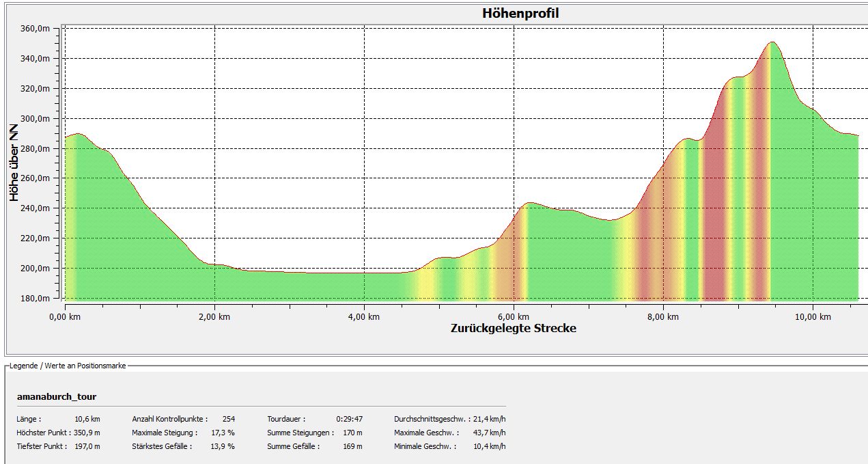Viewport: 868px width, 464px height.
Task: Click the Tiefster Punkt value 197,0 m
Action: [87, 446]
